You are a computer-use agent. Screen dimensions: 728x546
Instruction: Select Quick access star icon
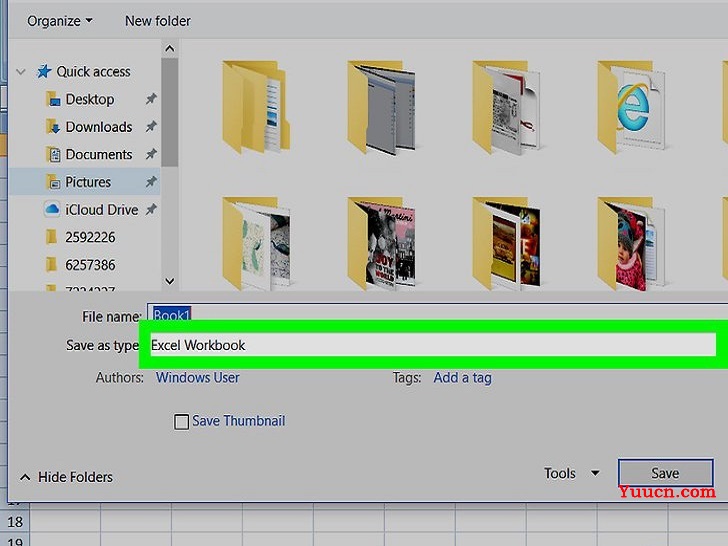pyautogui.click(x=44, y=72)
